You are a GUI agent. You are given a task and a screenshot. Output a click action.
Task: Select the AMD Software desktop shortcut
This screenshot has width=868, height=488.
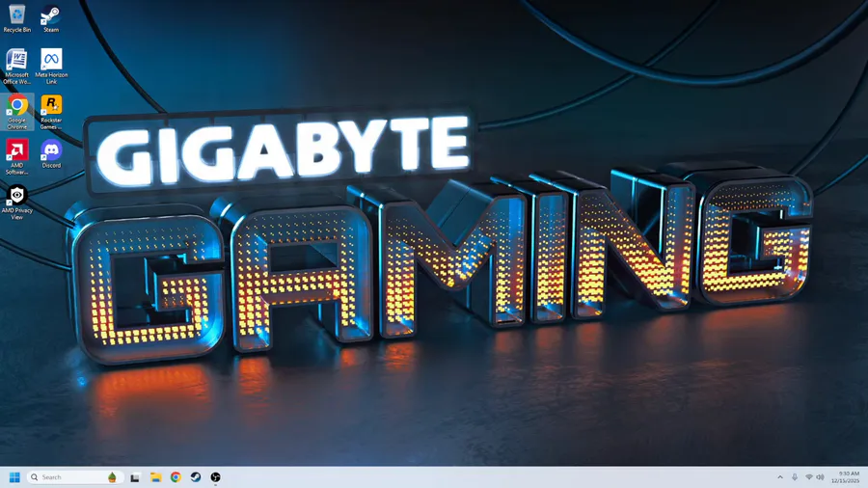(x=17, y=157)
